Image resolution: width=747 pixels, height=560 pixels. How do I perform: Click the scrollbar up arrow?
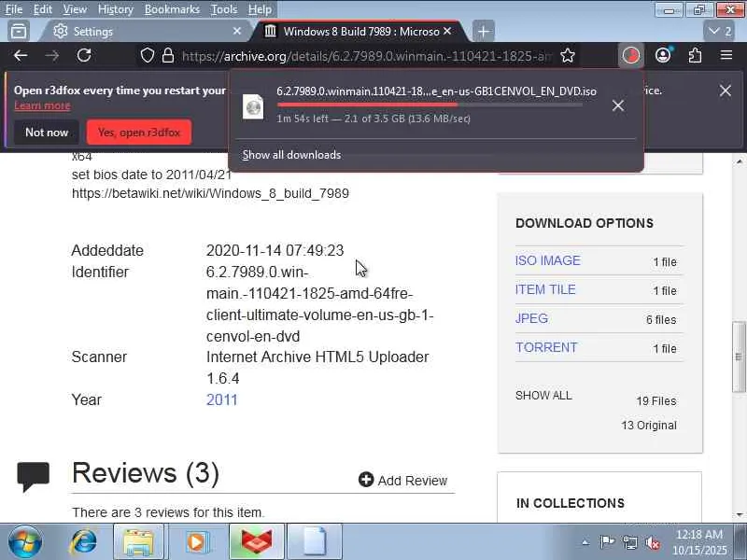(x=739, y=161)
